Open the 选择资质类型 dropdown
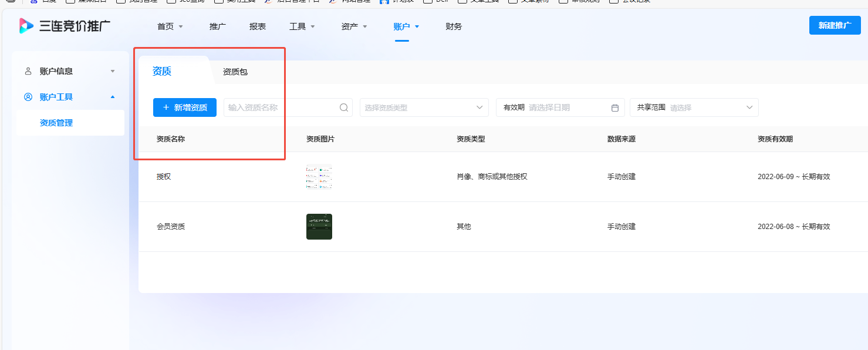 click(x=424, y=107)
